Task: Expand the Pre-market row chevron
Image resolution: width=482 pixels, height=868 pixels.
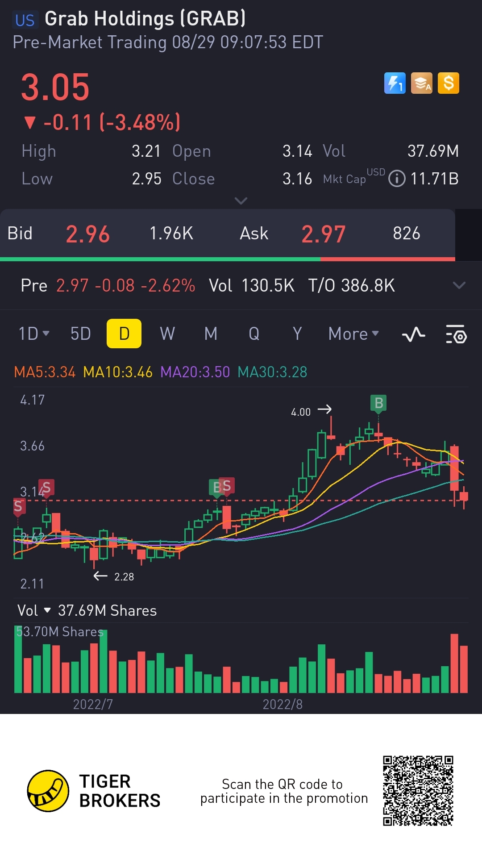Action: 459,285
